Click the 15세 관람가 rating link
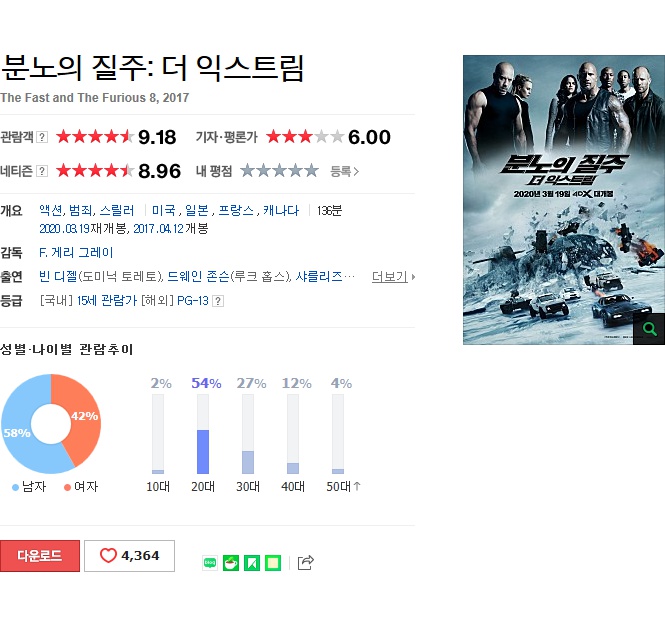Screen dimensions: 665x635 107,301
